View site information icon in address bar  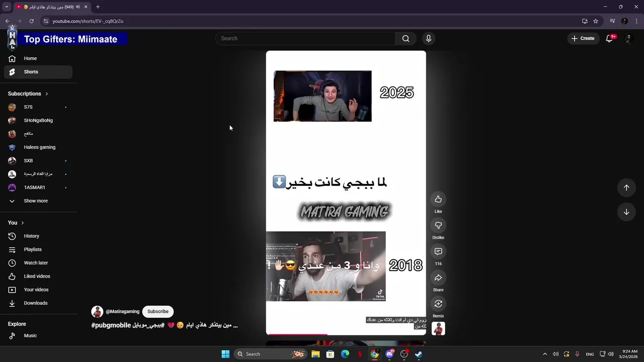coord(46,21)
